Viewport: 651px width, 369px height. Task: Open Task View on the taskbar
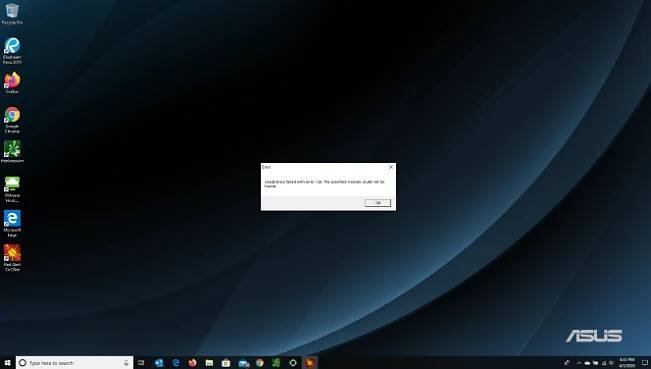(x=141, y=363)
